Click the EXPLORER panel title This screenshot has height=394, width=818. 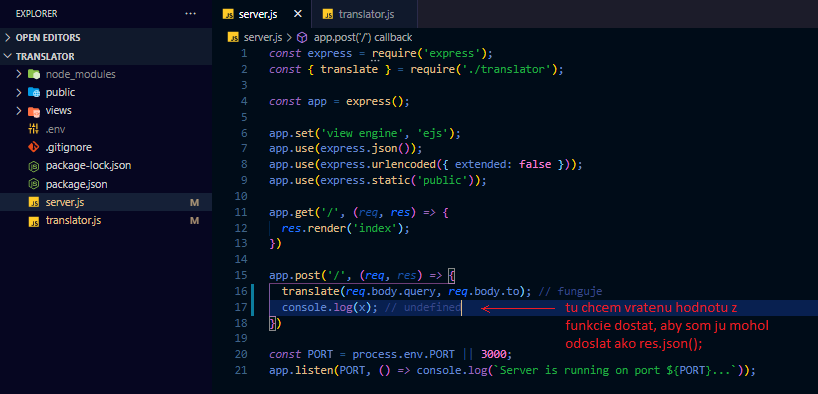point(37,14)
